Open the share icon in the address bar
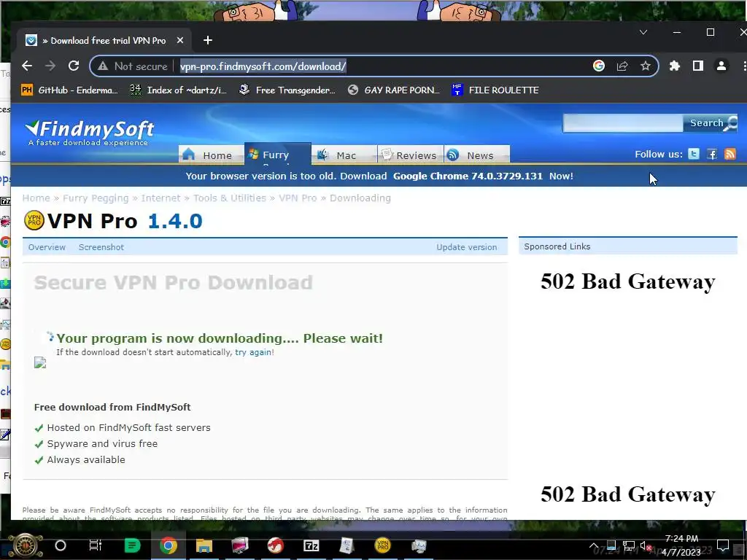Screen dimensions: 747x560 tap(622, 66)
